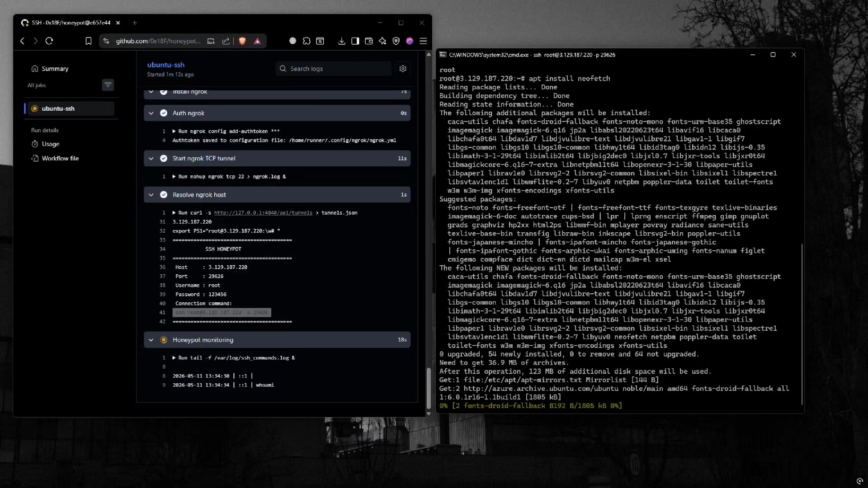Image resolution: width=868 pixels, height=488 pixels.
Task: Click the browser forward arrow
Action: [x=36, y=41]
